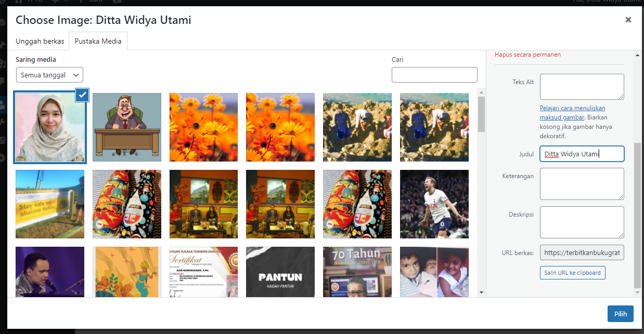Focus the Cari search field
The height and width of the screenshot is (334, 644).
click(434, 75)
